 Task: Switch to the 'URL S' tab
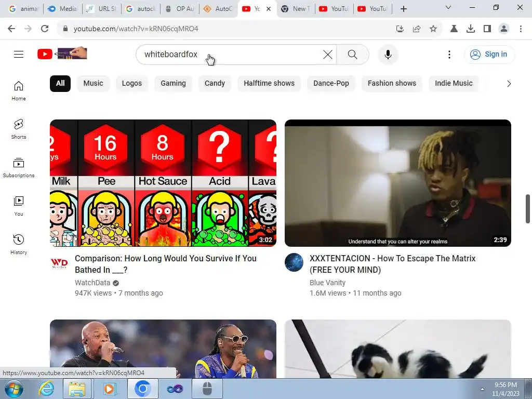pos(102,9)
